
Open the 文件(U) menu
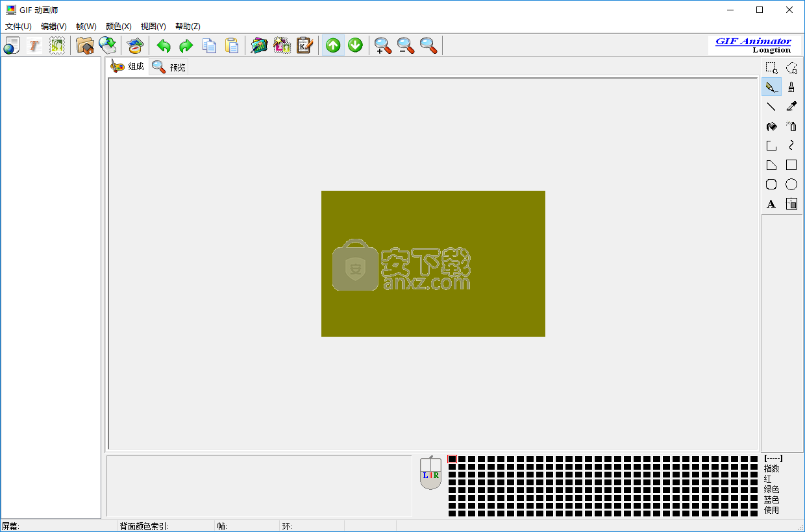(x=18, y=27)
